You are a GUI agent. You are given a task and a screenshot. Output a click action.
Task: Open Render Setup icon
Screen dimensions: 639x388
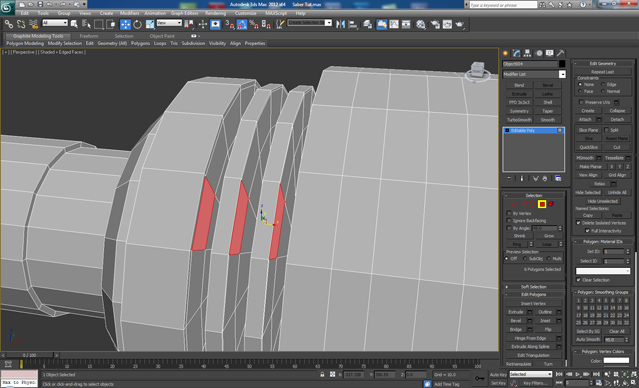tap(435, 24)
